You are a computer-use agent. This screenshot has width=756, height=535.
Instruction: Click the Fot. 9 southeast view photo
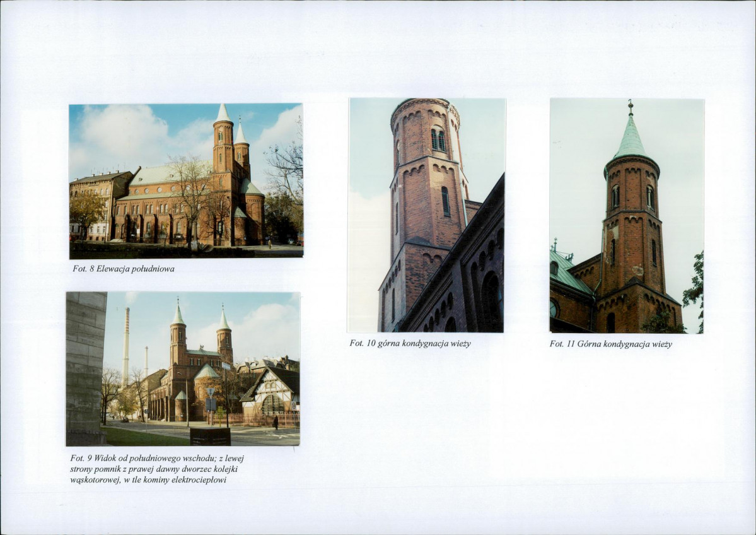(x=183, y=368)
